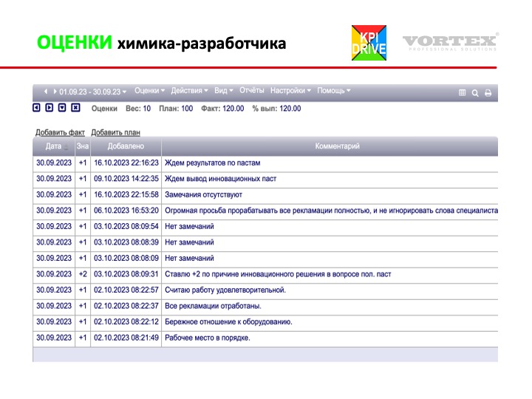
Task: Click timestamp 02.10.2023 08:21:49
Action: coord(126,338)
